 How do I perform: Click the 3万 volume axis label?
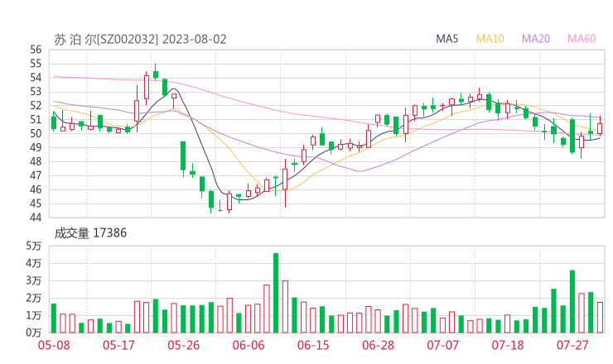tap(34, 280)
